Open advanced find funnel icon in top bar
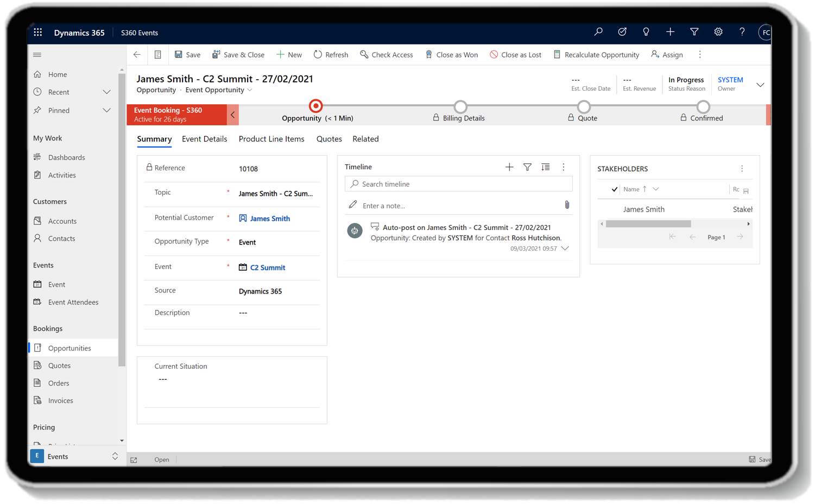Screen dimensions: 815x504 point(694,32)
